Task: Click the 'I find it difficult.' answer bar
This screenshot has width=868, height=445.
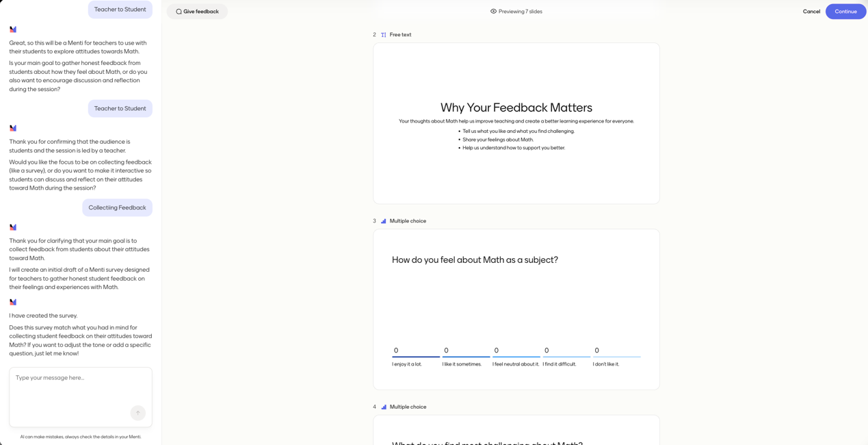Action: [566, 356]
